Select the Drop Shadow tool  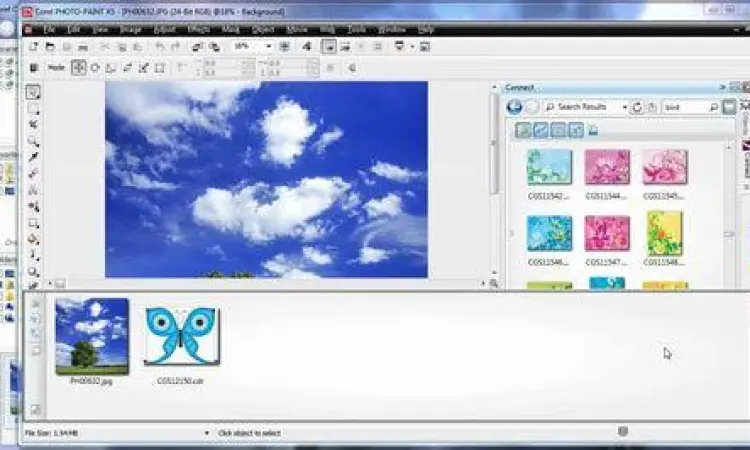pos(33,273)
